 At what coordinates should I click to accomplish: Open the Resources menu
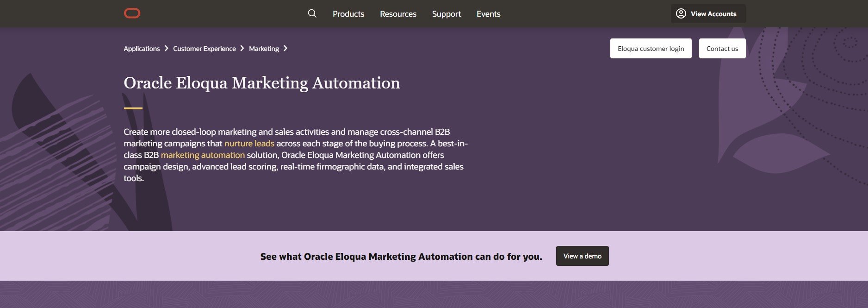[x=398, y=14]
